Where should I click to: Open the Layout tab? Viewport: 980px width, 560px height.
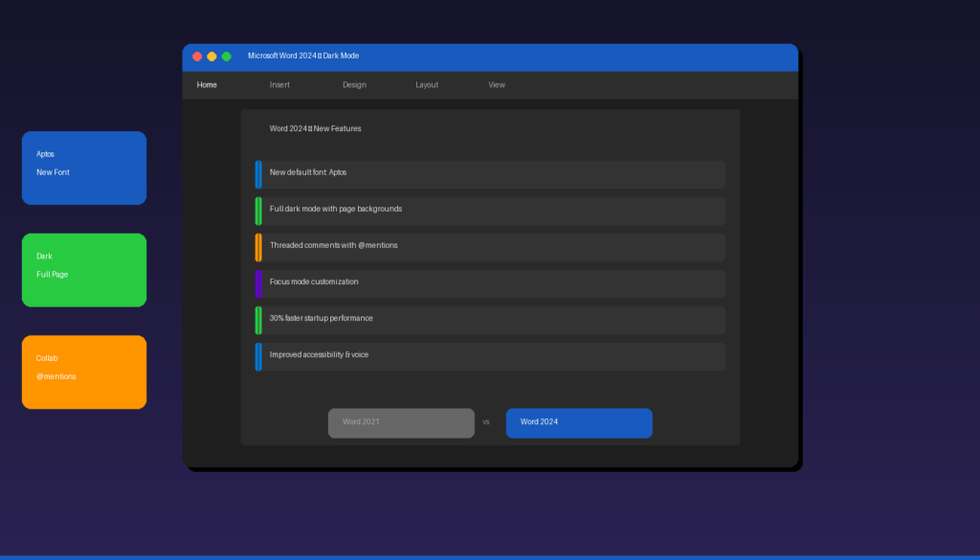pyautogui.click(x=426, y=85)
